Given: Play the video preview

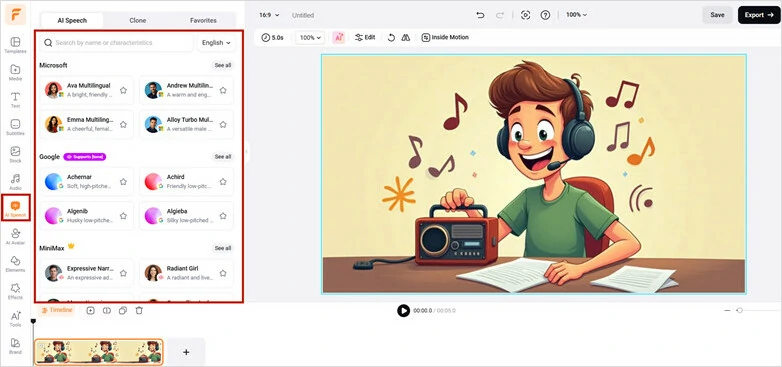Looking at the screenshot, I should pyautogui.click(x=403, y=311).
